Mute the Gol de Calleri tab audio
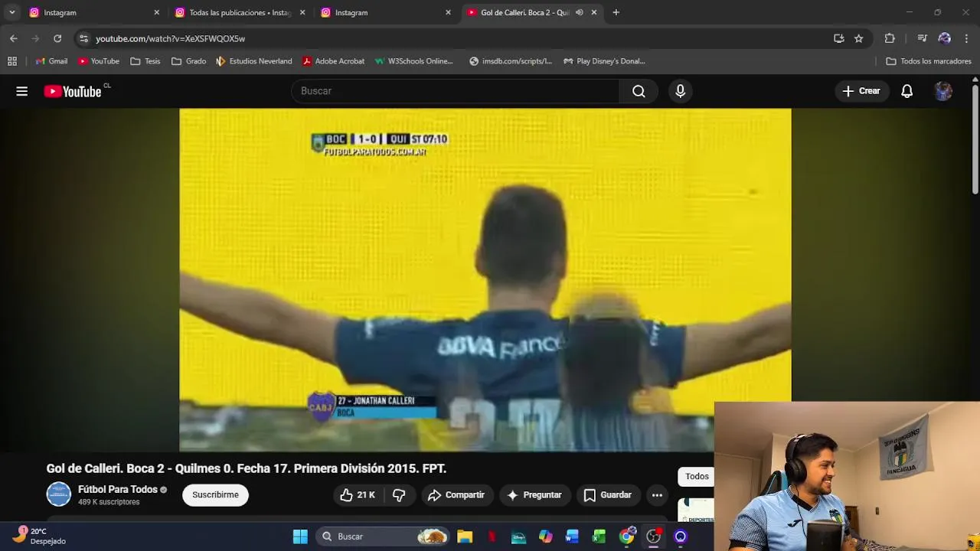 point(580,12)
